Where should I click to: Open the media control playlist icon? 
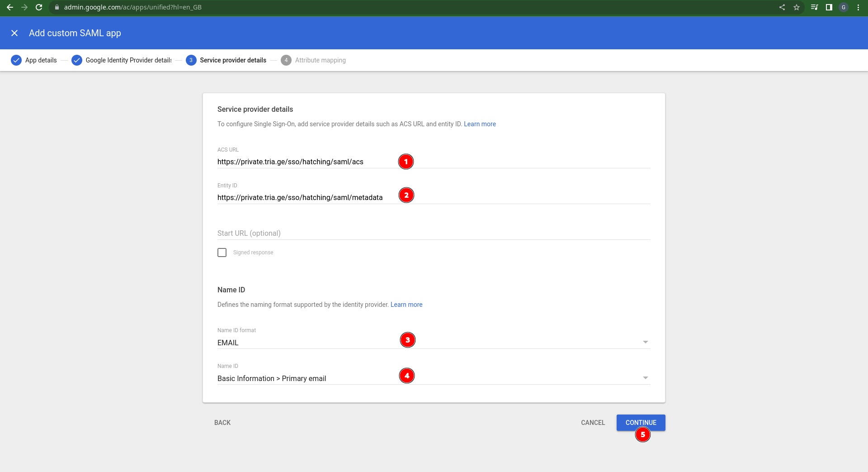[x=814, y=7]
